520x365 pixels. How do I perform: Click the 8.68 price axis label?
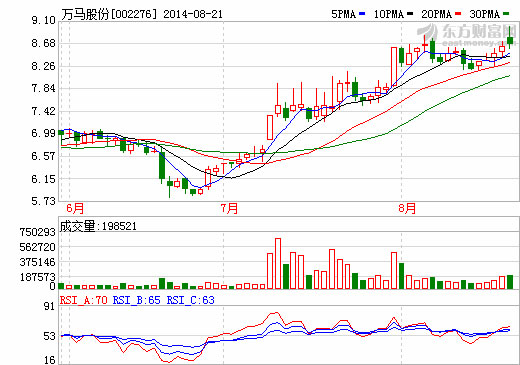(43, 43)
